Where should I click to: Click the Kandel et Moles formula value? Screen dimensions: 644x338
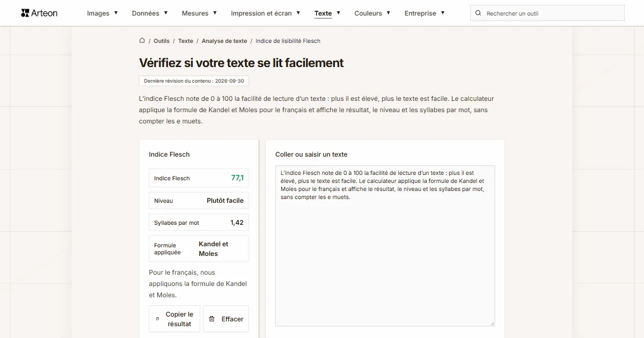[214, 248]
